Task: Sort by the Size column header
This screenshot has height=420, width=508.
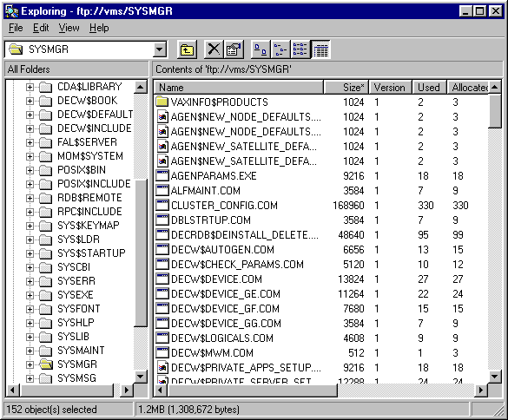Action: tap(346, 88)
